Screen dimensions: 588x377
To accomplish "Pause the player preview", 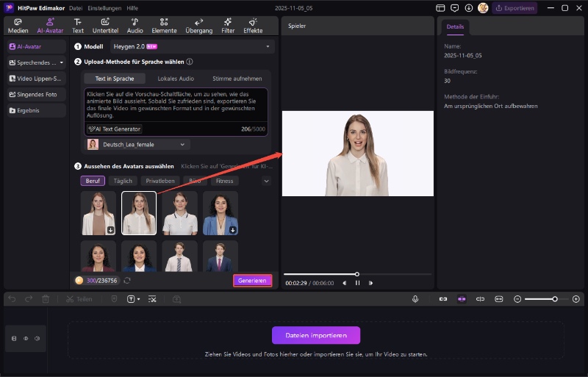I will pyautogui.click(x=357, y=283).
